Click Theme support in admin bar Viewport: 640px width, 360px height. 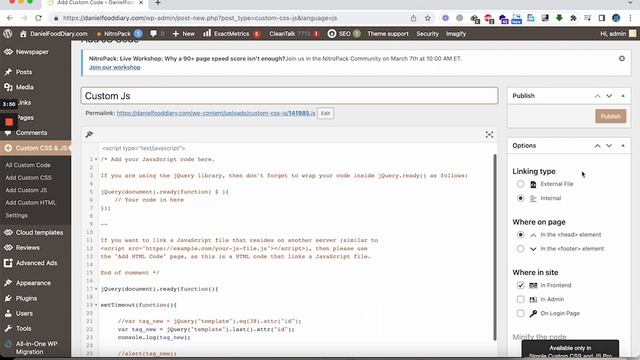(388, 34)
